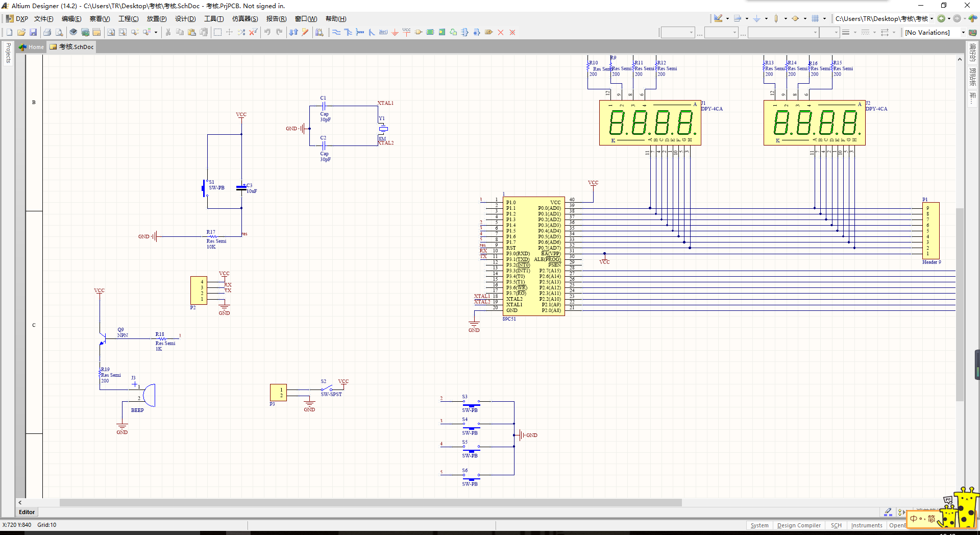Viewport: 980px width, 535px height.
Task: Open the Instruments panel button
Action: (x=866, y=525)
